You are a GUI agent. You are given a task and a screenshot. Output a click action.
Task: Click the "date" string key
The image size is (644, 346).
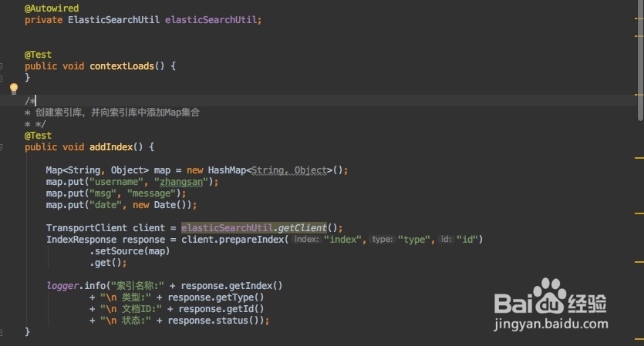106,205
